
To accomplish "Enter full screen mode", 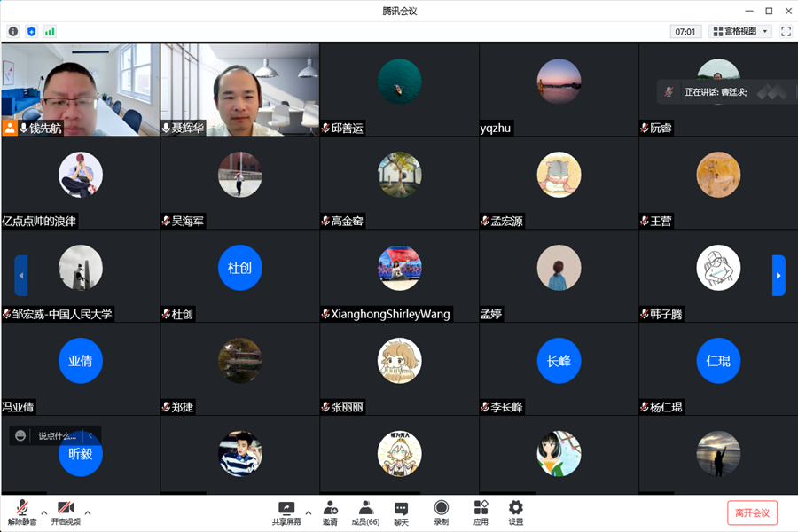I will [x=786, y=31].
